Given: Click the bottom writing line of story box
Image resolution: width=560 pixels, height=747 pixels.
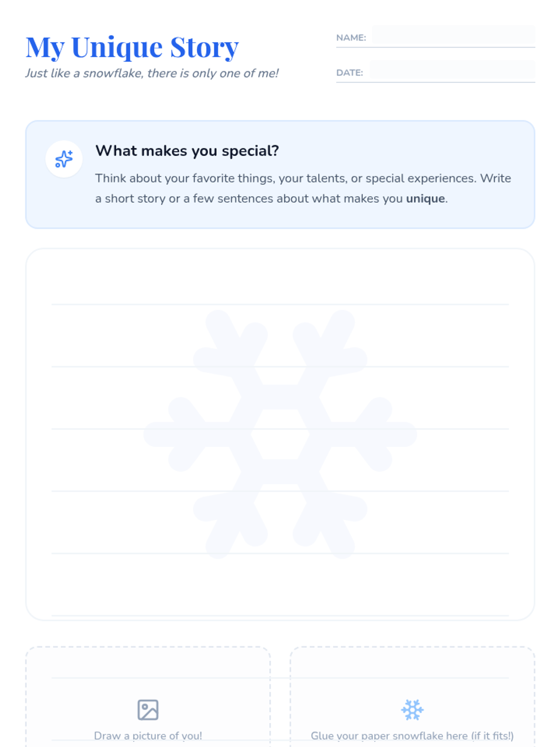Looking at the screenshot, I should (280, 615).
